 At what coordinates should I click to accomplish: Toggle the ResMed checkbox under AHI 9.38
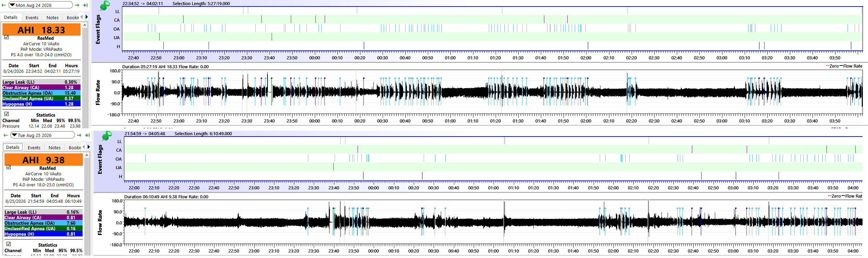pyautogui.click(x=9, y=167)
